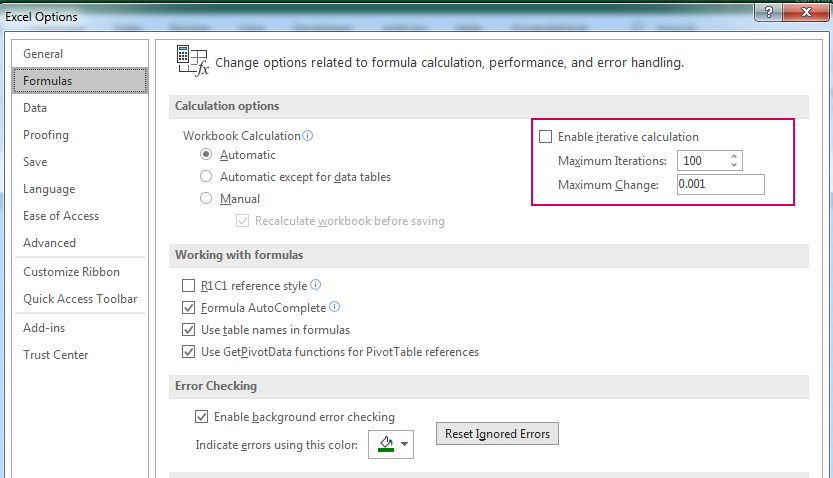Viewport: 833px width, 478px height.
Task: Switch to the Language category
Action: [x=80, y=189]
